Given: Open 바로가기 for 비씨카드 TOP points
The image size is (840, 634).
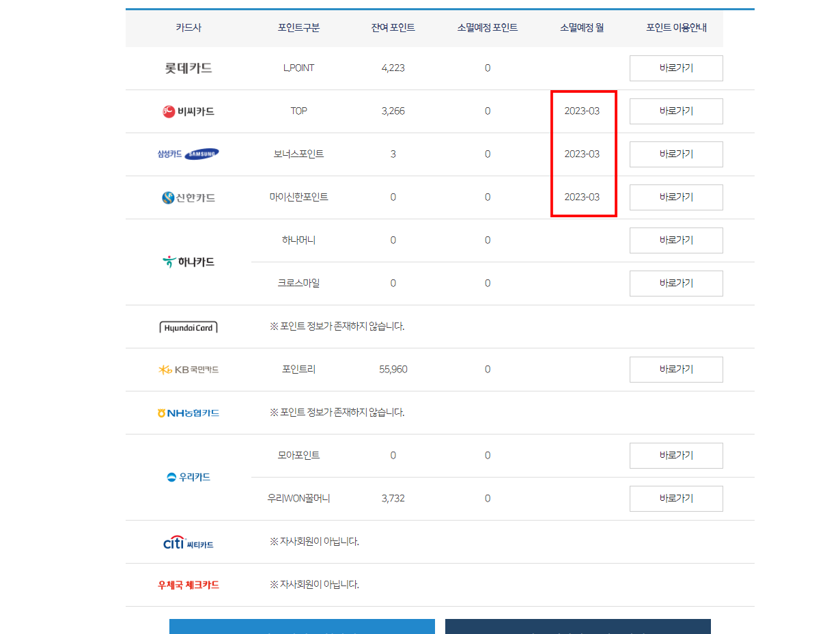Looking at the screenshot, I should click(676, 111).
